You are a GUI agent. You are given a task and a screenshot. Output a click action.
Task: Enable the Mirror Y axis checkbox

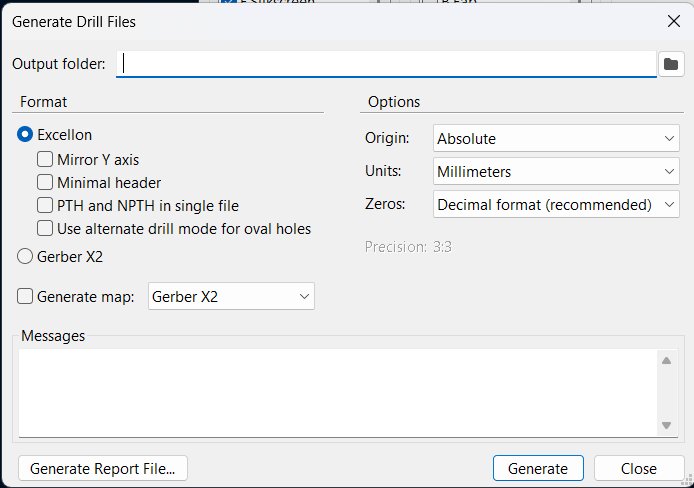point(45,159)
